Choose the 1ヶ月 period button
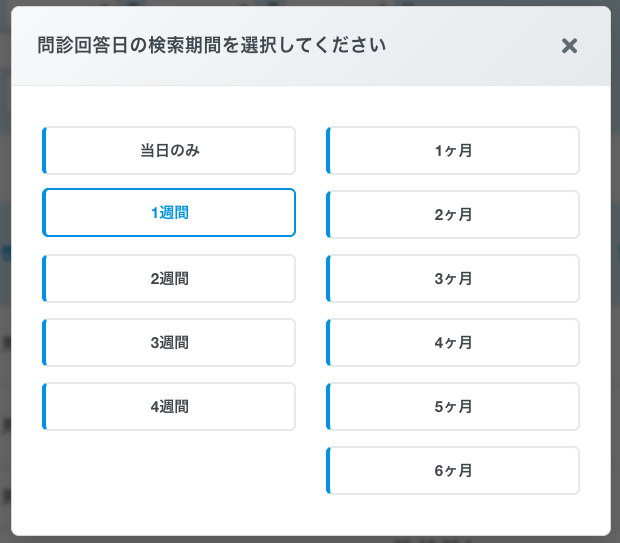Image resolution: width=620 pixels, height=543 pixels. coord(453,151)
